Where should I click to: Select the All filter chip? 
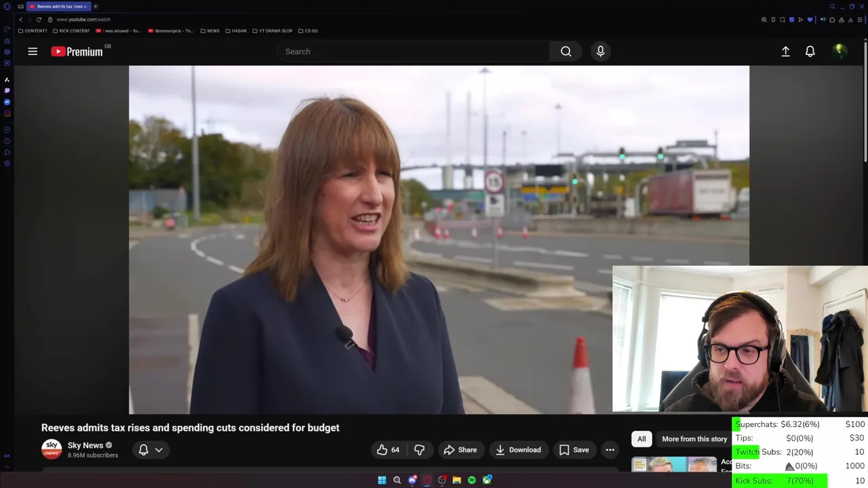click(x=642, y=439)
